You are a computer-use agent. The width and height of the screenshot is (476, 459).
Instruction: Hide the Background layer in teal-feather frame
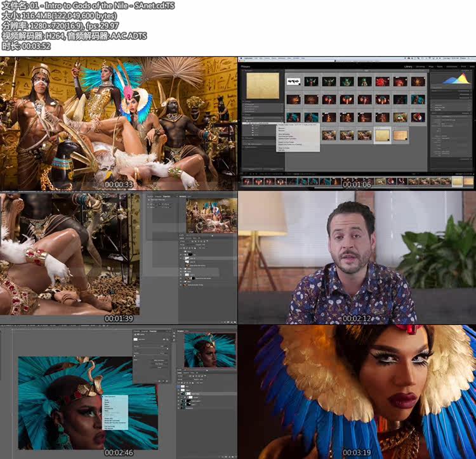point(178,408)
